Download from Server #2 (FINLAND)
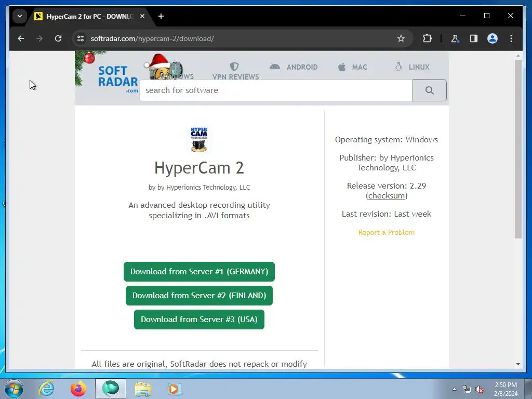Screen dimensions: 532x399 point(199,296)
